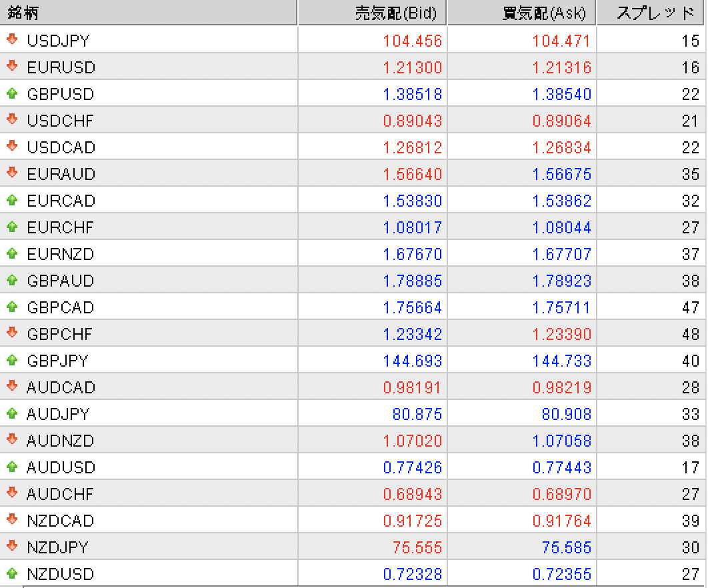Viewport: 708px width, 588px height.
Task: Select the AUDJPY symbol name
Action: pyautogui.click(x=58, y=414)
